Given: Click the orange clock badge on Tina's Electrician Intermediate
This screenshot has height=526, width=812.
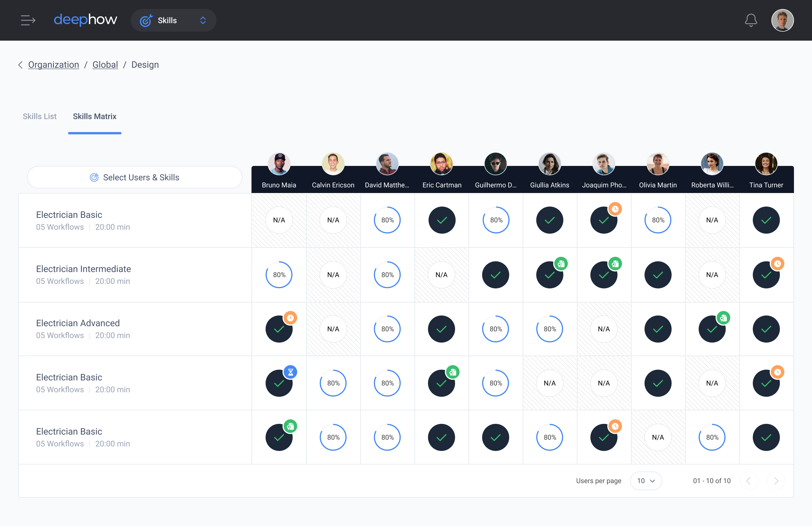Looking at the screenshot, I should [x=778, y=264].
